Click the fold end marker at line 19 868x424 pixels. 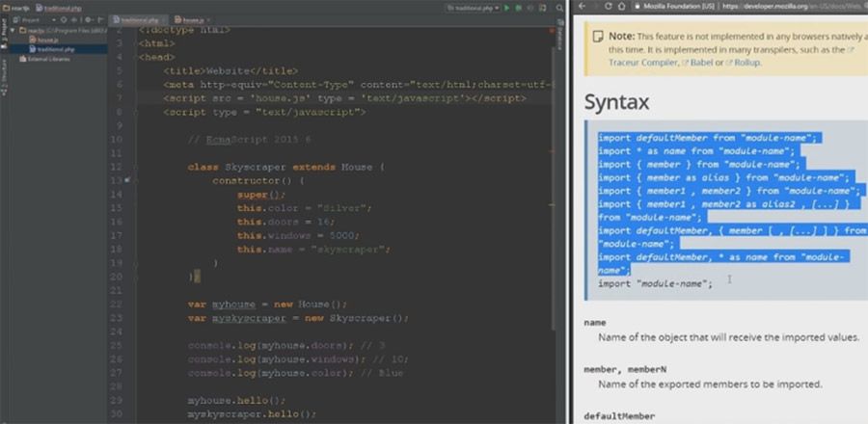(x=134, y=264)
